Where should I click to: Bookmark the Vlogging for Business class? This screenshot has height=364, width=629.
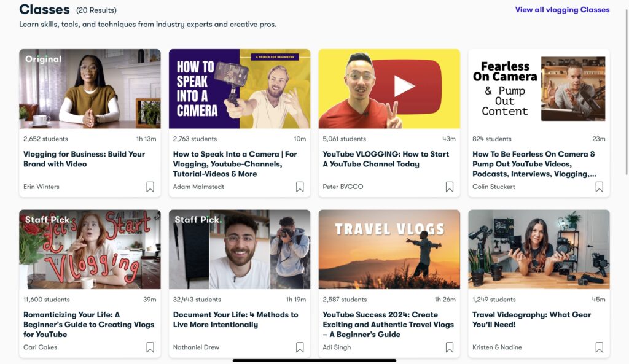click(x=150, y=187)
